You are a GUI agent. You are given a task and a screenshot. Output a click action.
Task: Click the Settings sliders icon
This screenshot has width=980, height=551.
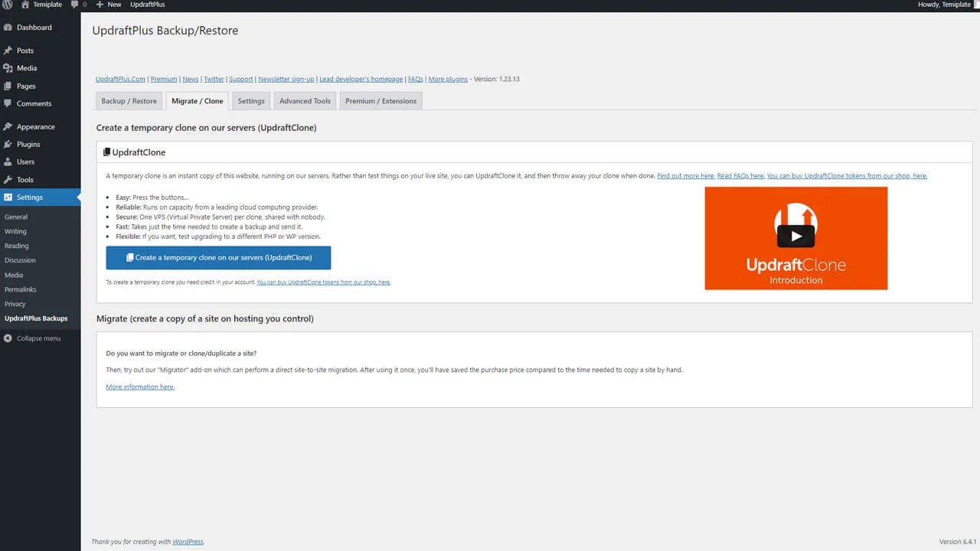click(8, 197)
